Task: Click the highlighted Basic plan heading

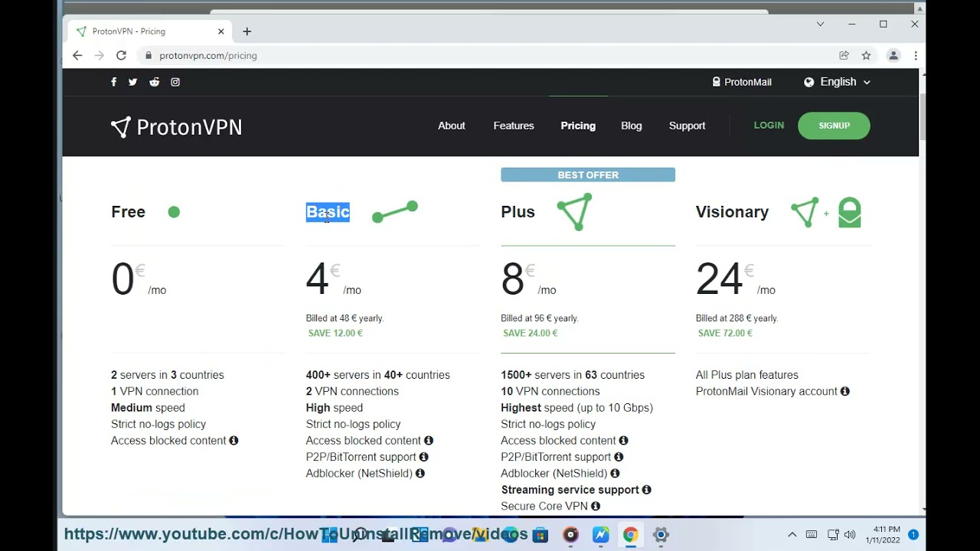Action: [328, 212]
